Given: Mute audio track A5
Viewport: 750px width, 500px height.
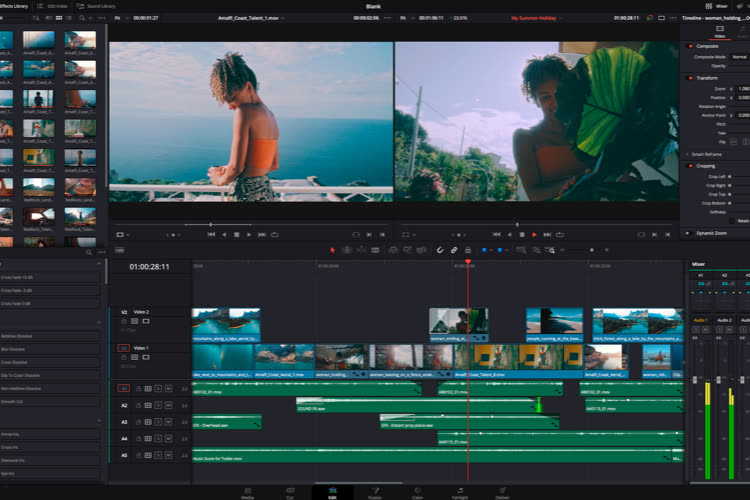Looking at the screenshot, I should pyautogui.click(x=168, y=455).
